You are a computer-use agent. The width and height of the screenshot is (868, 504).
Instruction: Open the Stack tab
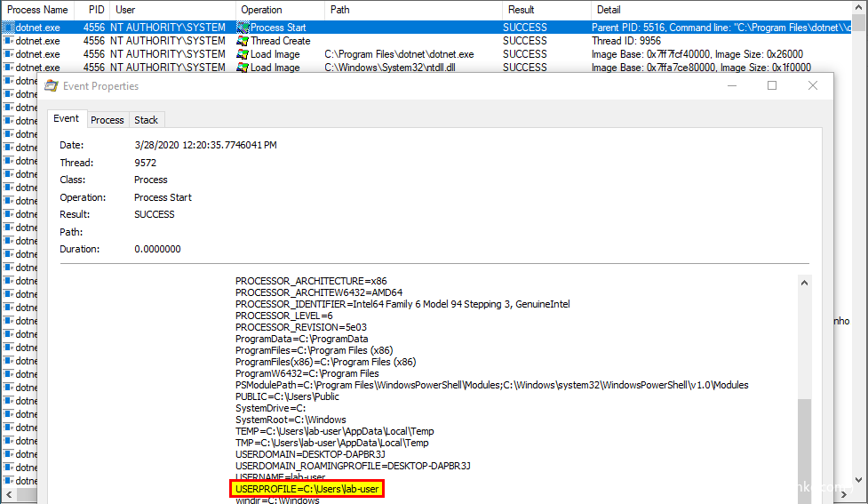click(147, 120)
